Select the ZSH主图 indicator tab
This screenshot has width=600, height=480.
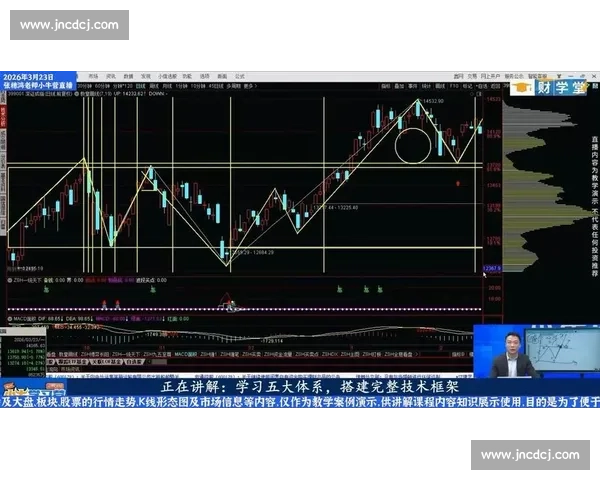point(350,354)
